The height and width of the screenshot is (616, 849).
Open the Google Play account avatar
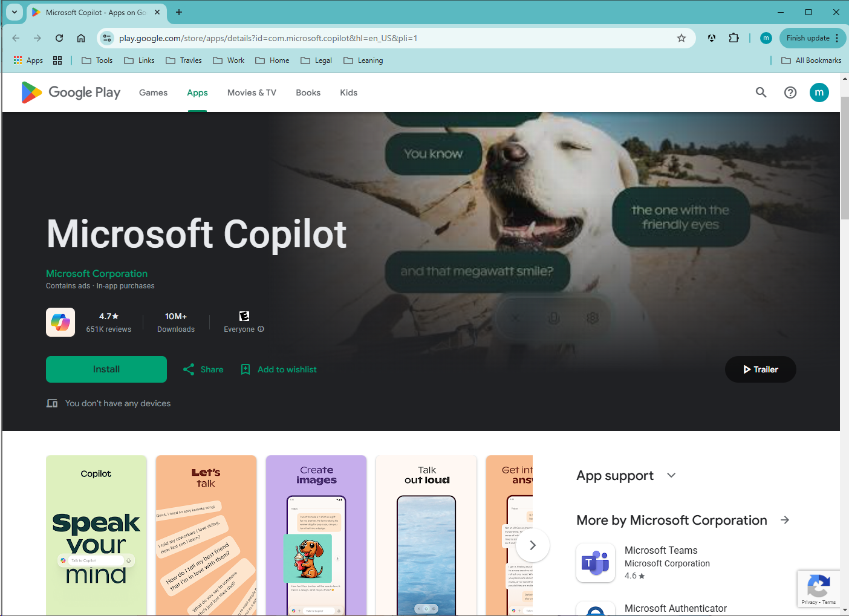819,92
